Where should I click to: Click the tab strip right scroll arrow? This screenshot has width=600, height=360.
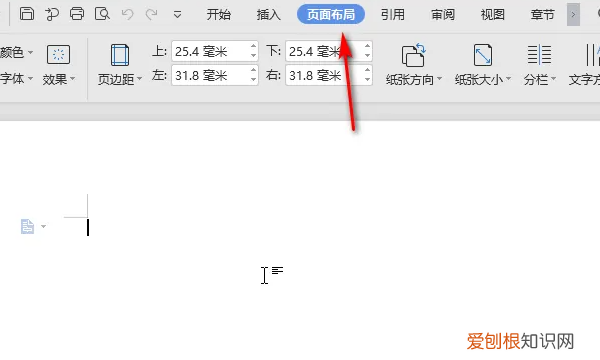tap(573, 15)
